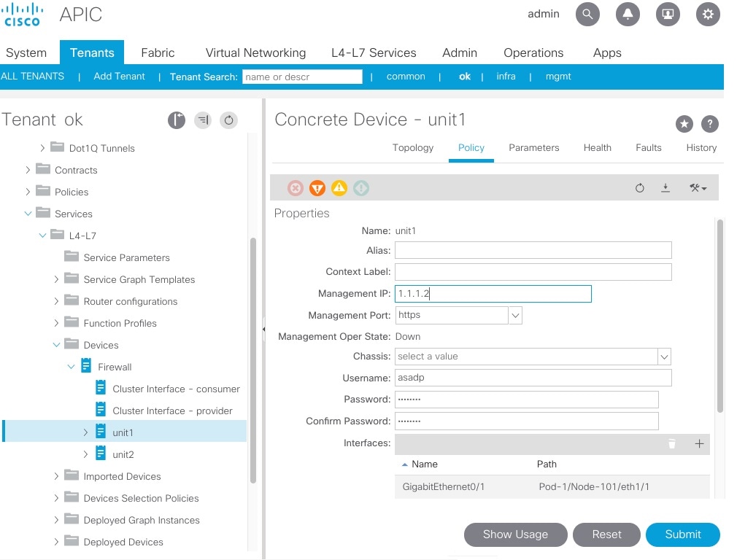
Task: Refresh the Concrete Device policy pane
Action: [x=640, y=188]
